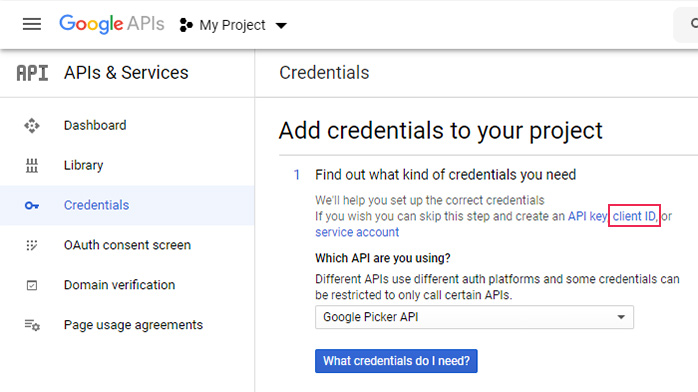Click the What credentials do I need? button
This screenshot has width=698, height=392.
point(396,361)
